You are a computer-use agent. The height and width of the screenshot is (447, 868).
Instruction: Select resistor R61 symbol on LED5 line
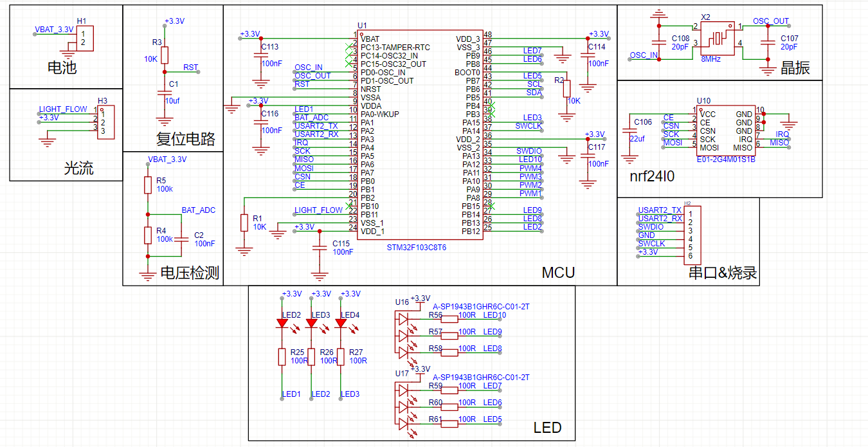click(449, 423)
